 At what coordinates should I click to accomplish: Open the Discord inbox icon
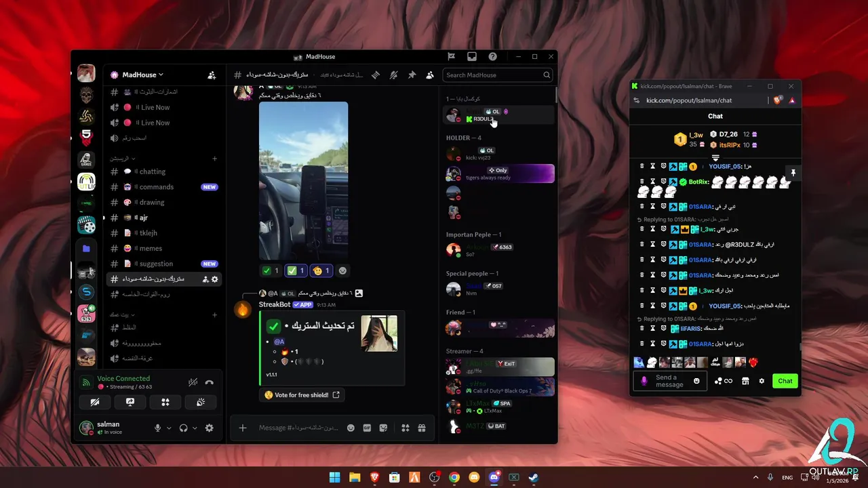[x=472, y=57]
